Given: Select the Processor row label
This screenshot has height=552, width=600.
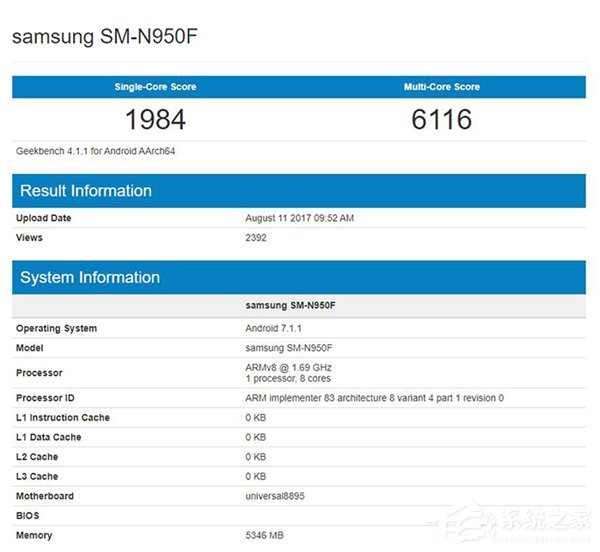Looking at the screenshot, I should tap(39, 373).
